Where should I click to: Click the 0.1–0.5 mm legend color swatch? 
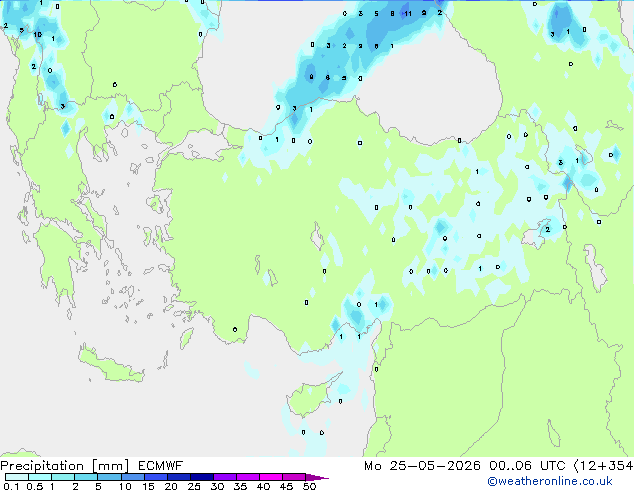(x=17, y=477)
